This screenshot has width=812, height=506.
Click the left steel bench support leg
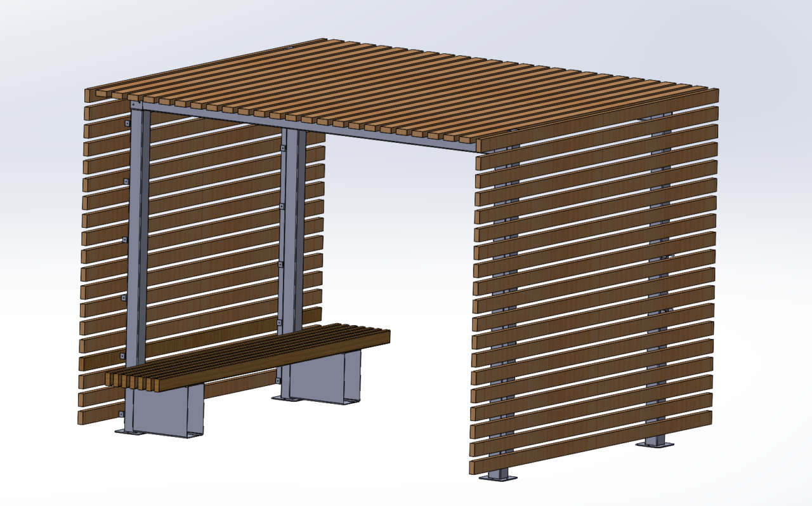165,411
